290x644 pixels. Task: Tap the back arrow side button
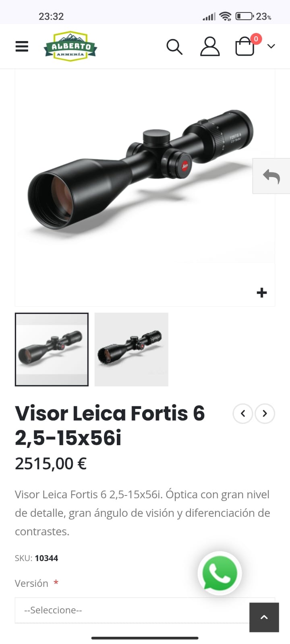coord(271,176)
